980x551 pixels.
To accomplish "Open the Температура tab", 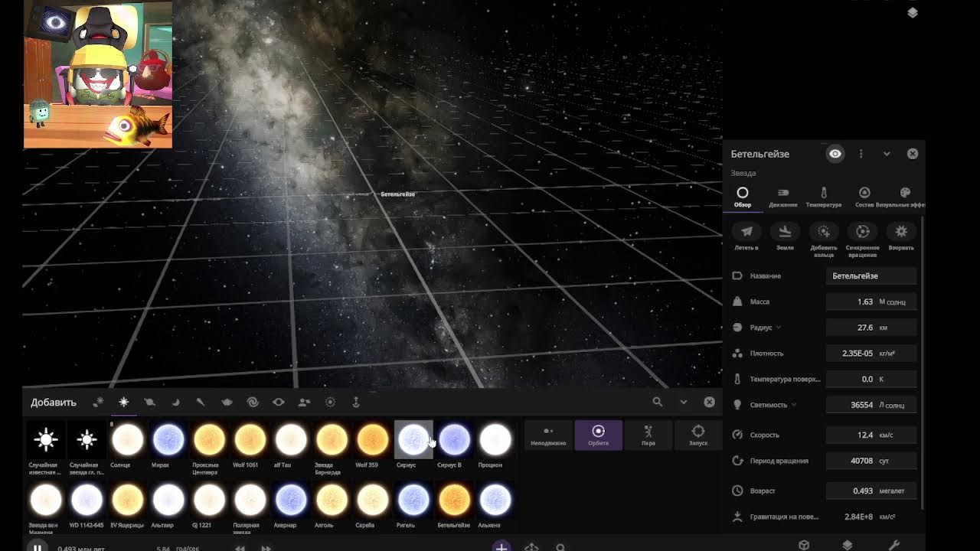I will [824, 197].
